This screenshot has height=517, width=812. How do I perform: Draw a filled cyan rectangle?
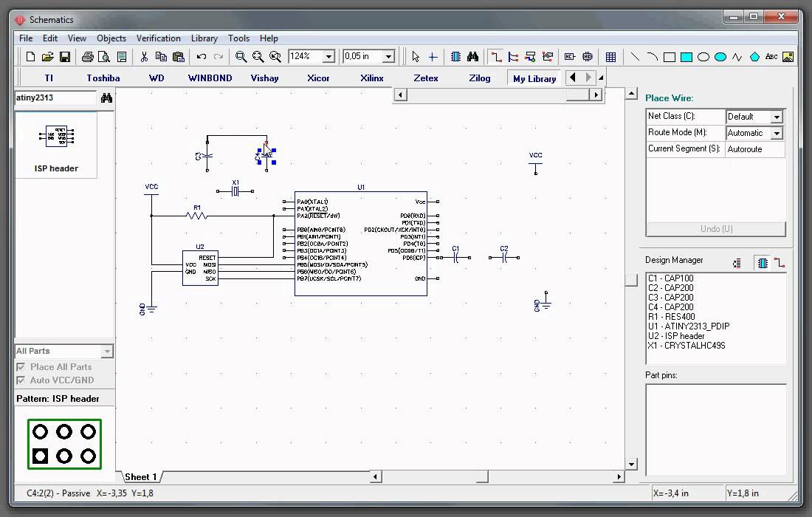pos(687,56)
